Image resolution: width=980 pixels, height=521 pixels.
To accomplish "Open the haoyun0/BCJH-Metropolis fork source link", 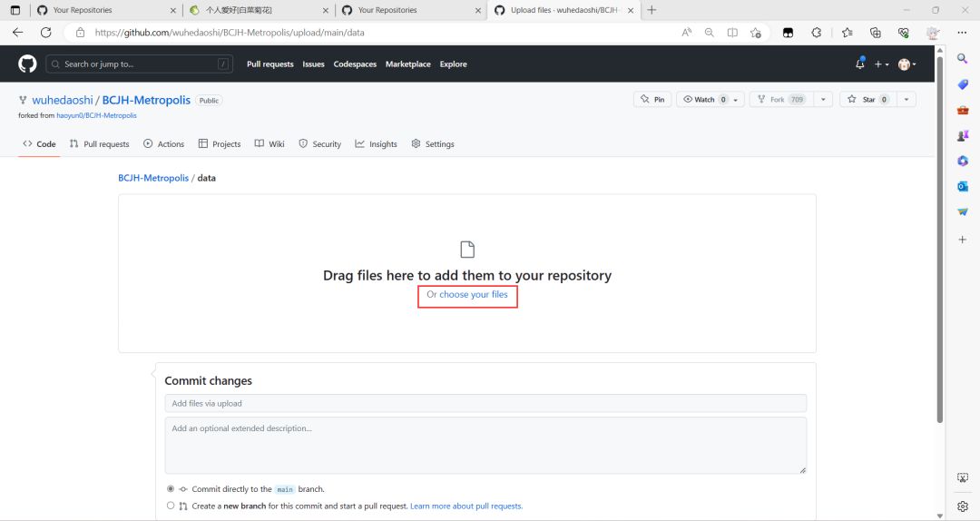I will tap(96, 115).
